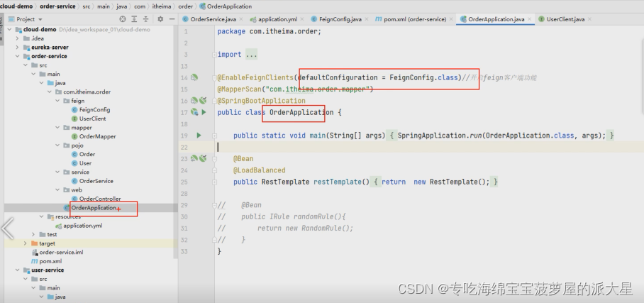This screenshot has width=644, height=303.
Task: Click cloud-demo in breadcrumb bar
Action: point(16,6)
